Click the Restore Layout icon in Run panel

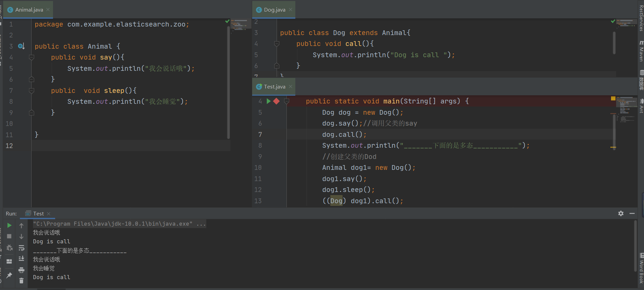[9, 261]
